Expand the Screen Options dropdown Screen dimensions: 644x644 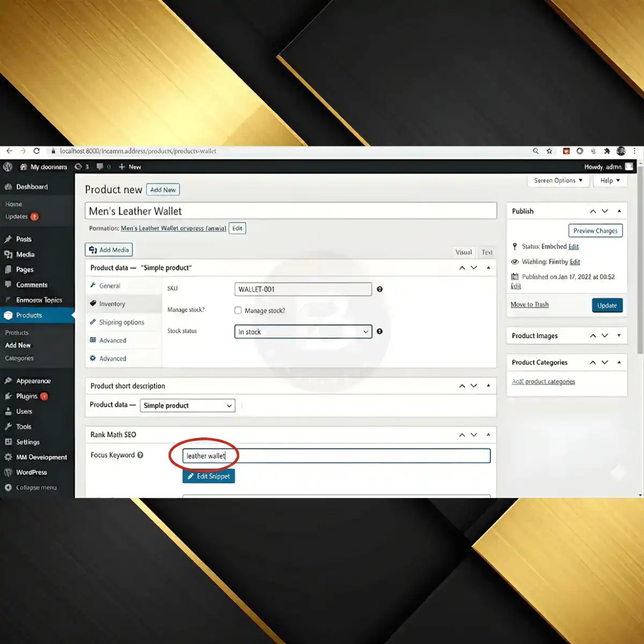coord(558,181)
